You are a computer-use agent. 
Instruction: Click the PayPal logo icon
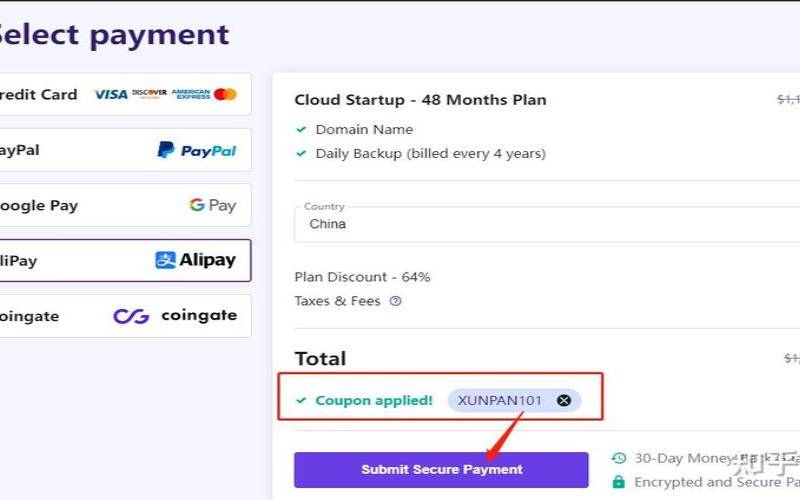coord(166,149)
